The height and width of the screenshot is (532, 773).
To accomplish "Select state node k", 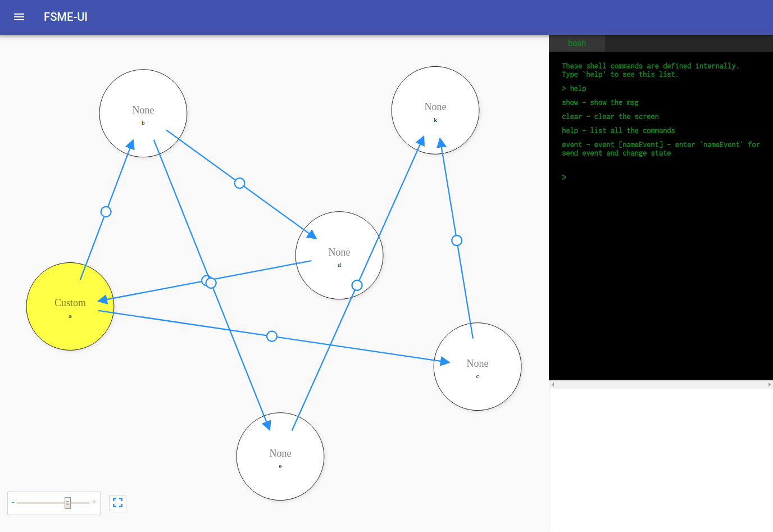I will tap(435, 111).
